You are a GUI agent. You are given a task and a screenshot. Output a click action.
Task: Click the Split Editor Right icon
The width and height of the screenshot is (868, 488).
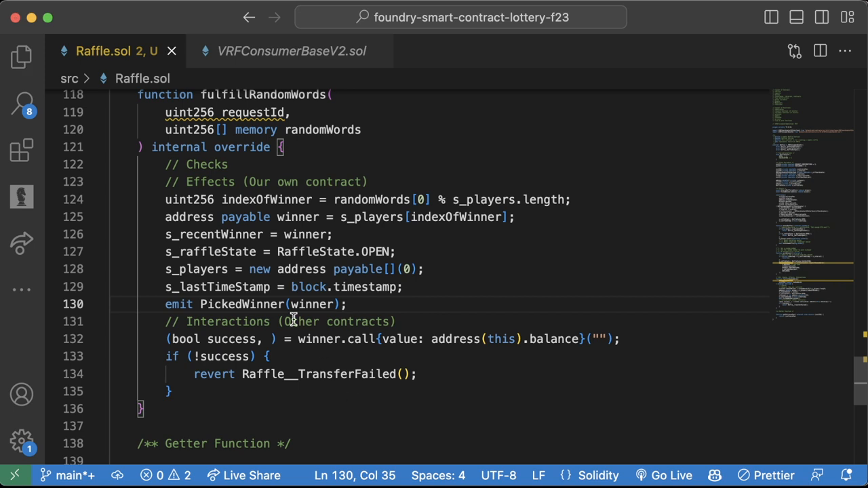(820, 51)
